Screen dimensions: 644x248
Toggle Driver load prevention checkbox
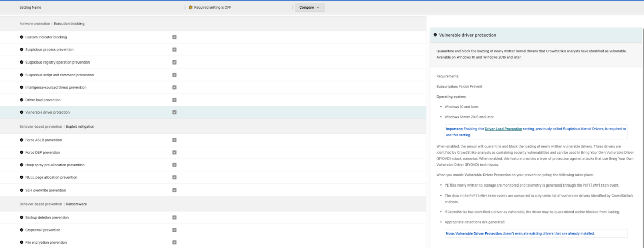click(x=174, y=100)
